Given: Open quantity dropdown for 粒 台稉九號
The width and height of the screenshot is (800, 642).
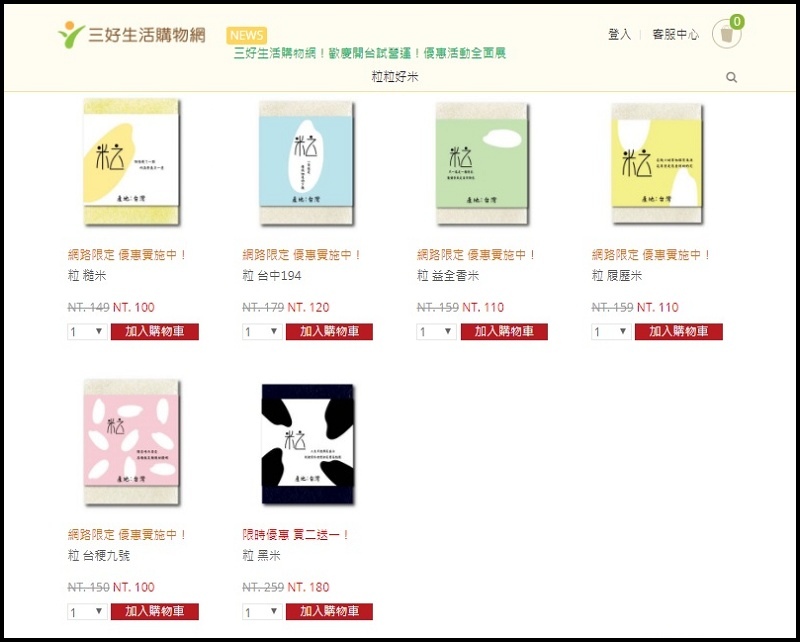Looking at the screenshot, I should coord(87,611).
